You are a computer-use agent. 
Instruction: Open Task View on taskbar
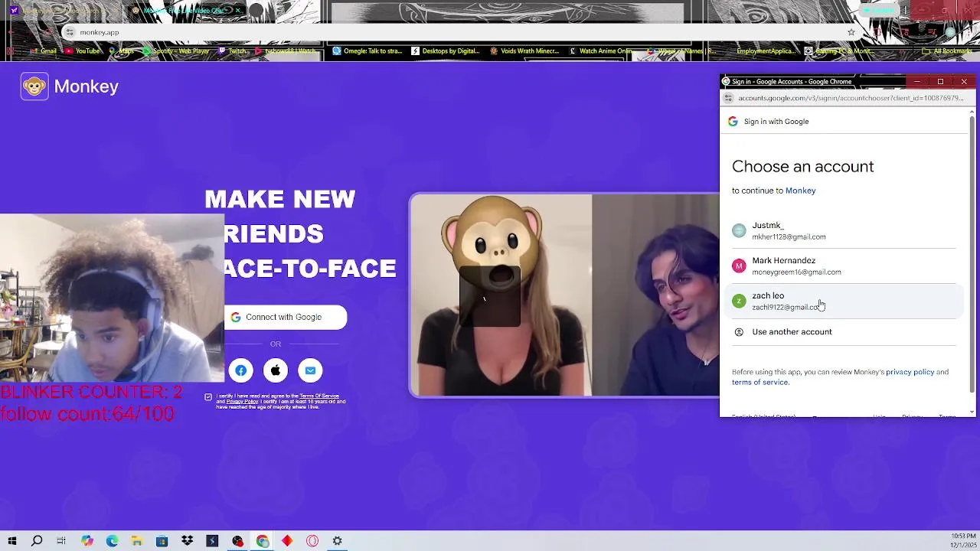pos(61,541)
